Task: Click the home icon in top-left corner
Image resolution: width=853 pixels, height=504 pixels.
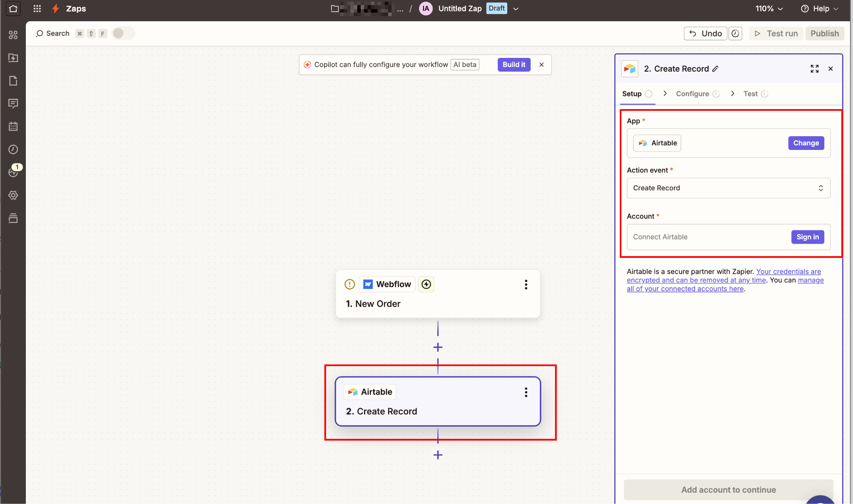Action: click(13, 9)
